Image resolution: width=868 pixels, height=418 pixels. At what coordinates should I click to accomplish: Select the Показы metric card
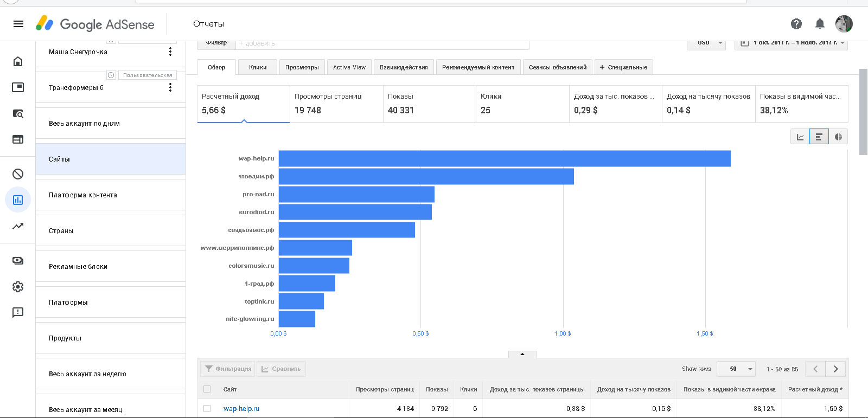[x=430, y=104]
